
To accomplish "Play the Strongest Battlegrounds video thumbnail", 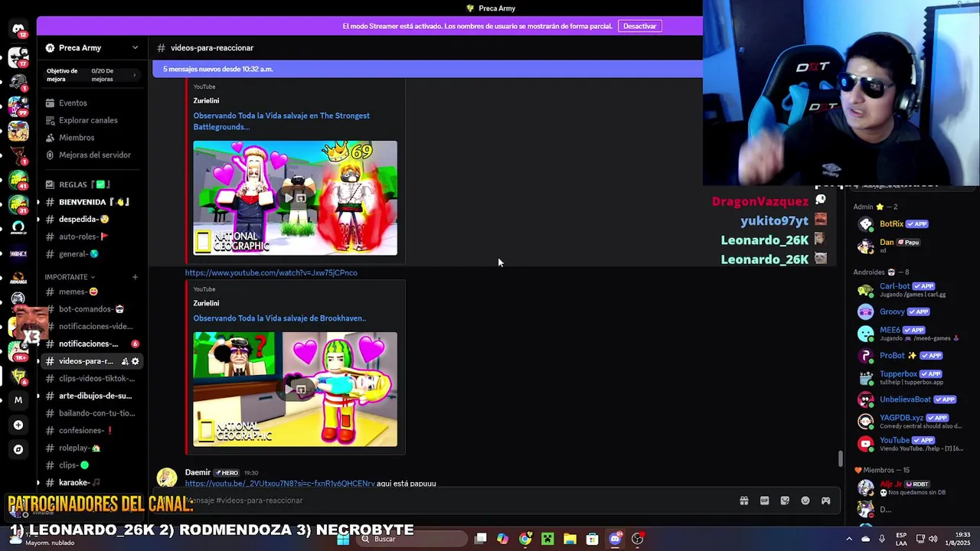I will coord(295,197).
